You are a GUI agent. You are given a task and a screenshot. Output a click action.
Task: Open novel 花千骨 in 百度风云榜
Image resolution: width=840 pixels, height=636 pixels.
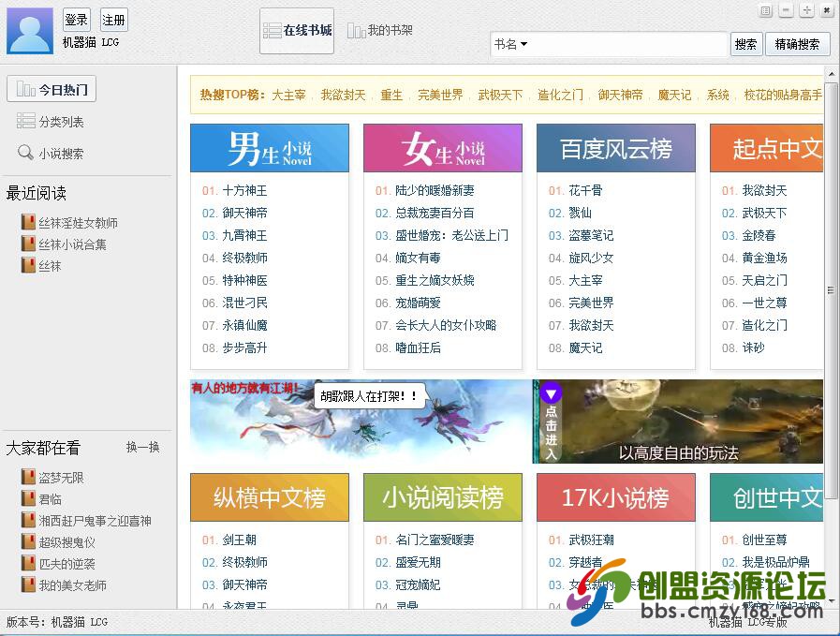585,190
